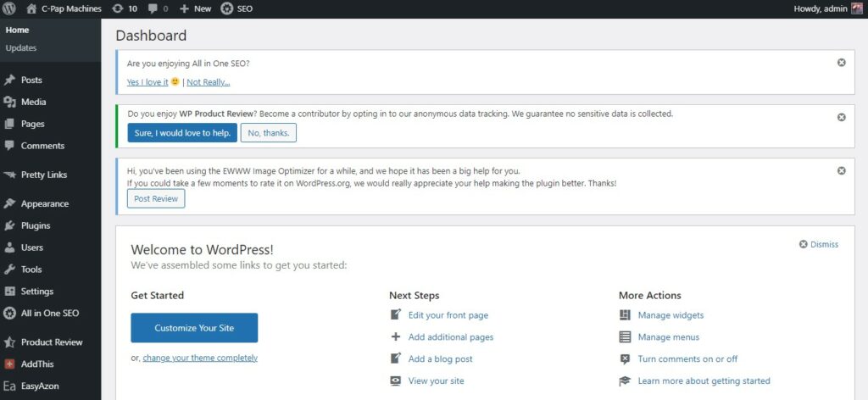Dismiss the Welcome to WordPress panel
868x400 pixels.
(819, 245)
